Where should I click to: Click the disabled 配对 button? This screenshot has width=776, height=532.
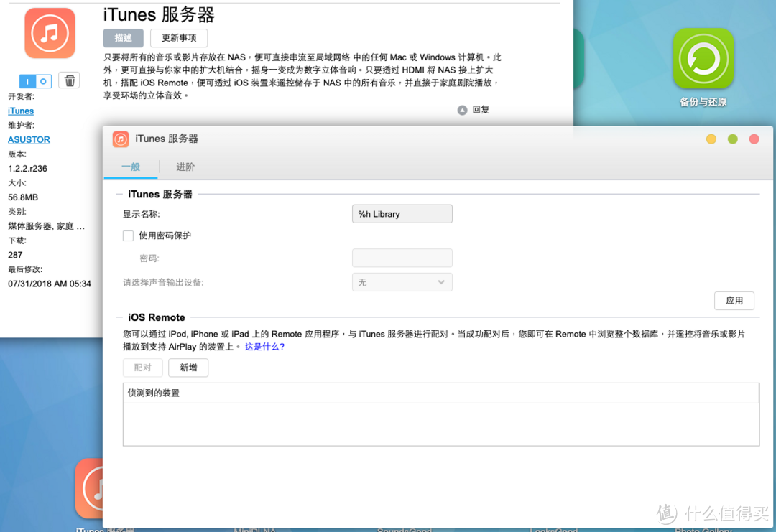tap(142, 368)
